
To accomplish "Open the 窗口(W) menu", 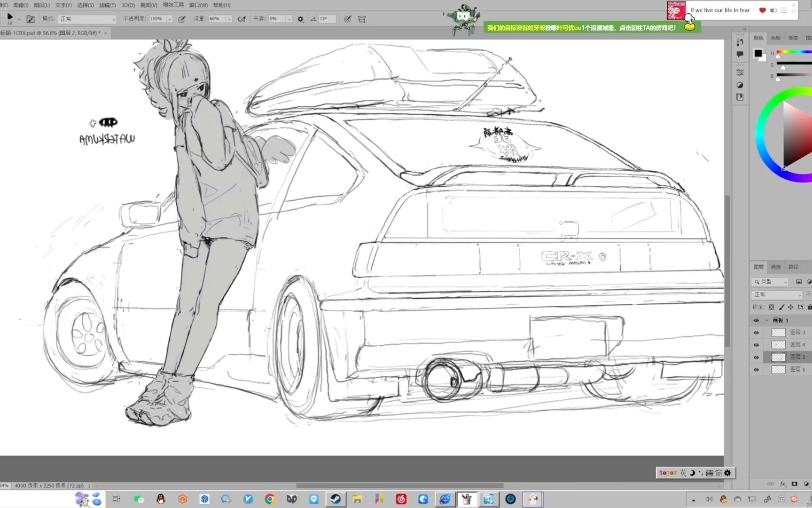I will (198, 5).
